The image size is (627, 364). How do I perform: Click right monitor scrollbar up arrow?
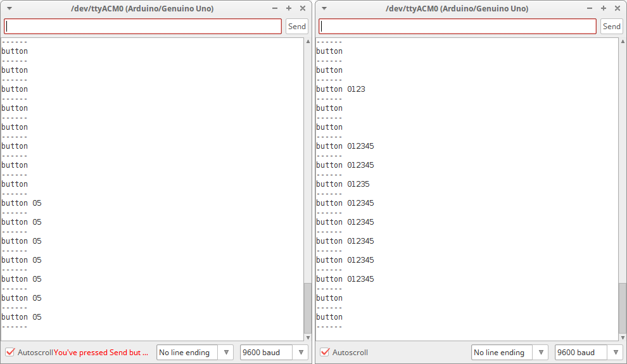click(623, 41)
